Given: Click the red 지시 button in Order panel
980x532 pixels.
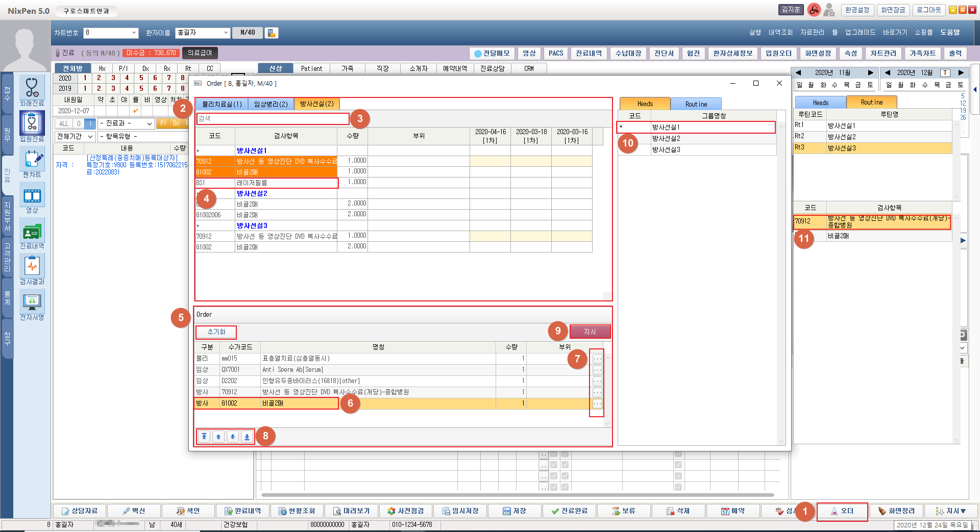Looking at the screenshot, I should tap(590, 332).
